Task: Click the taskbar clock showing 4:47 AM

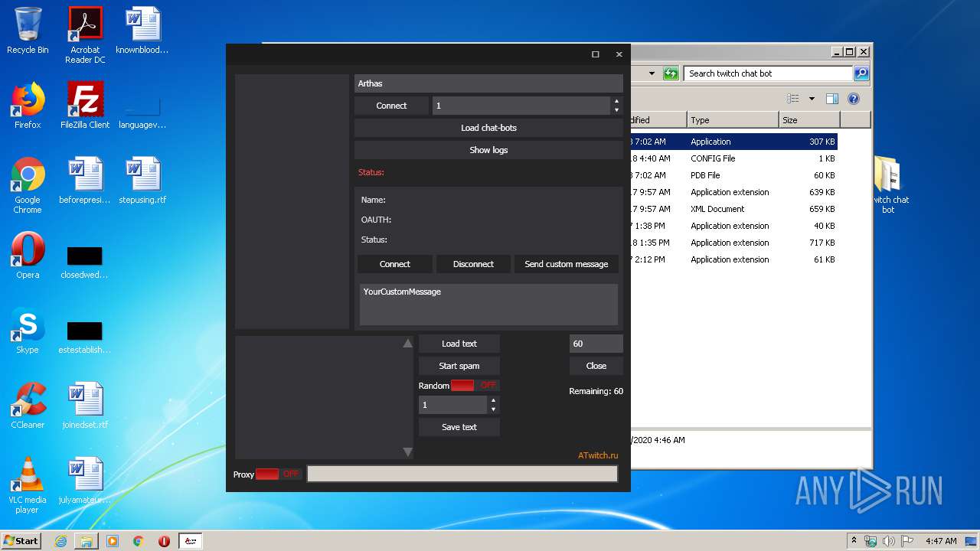Action: pos(940,541)
